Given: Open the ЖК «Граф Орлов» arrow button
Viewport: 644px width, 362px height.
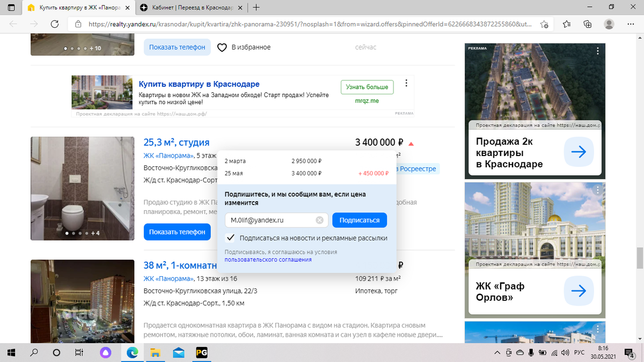Looking at the screenshot, I should click(x=579, y=291).
